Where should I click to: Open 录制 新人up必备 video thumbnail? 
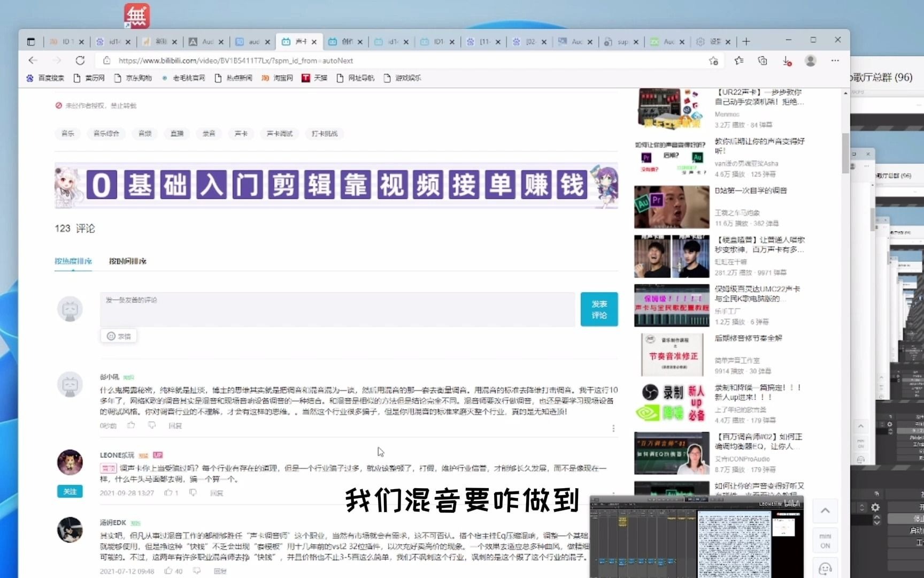[672, 404]
